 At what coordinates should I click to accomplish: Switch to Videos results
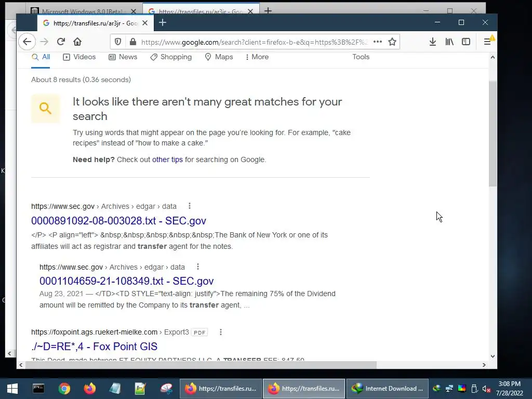tap(79, 57)
